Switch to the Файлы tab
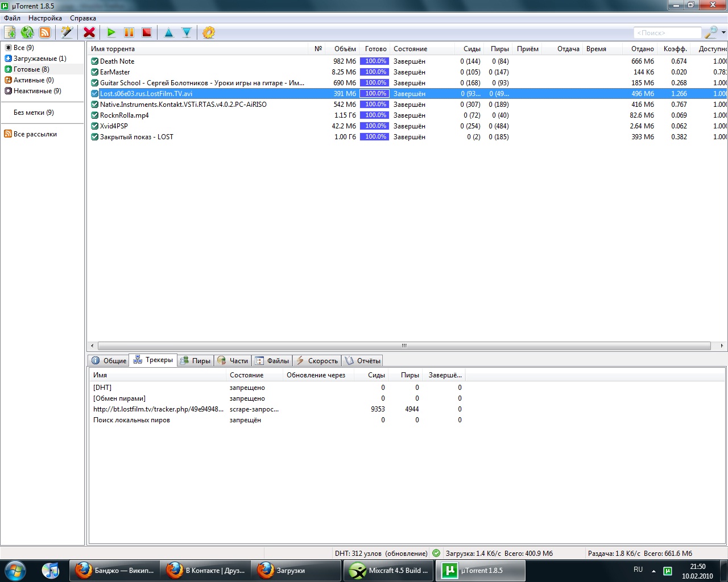Screen dimensions: 728x582 pos(272,361)
